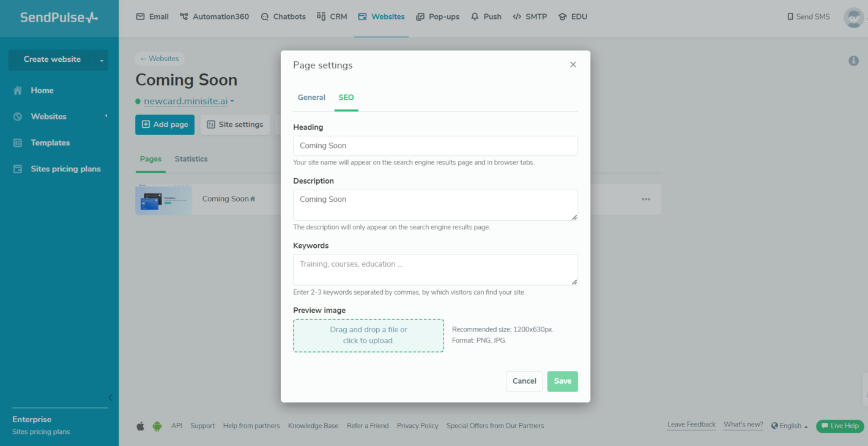This screenshot has width=868, height=446.
Task: Click the Cancel button
Action: pyautogui.click(x=524, y=381)
